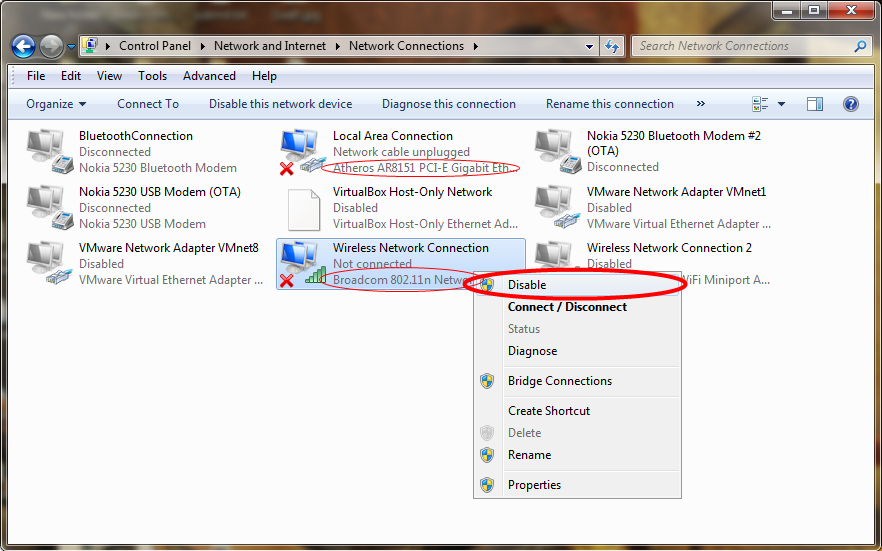This screenshot has width=882, height=551.
Task: Click the network folder icon in the address bar
Action: [x=90, y=46]
